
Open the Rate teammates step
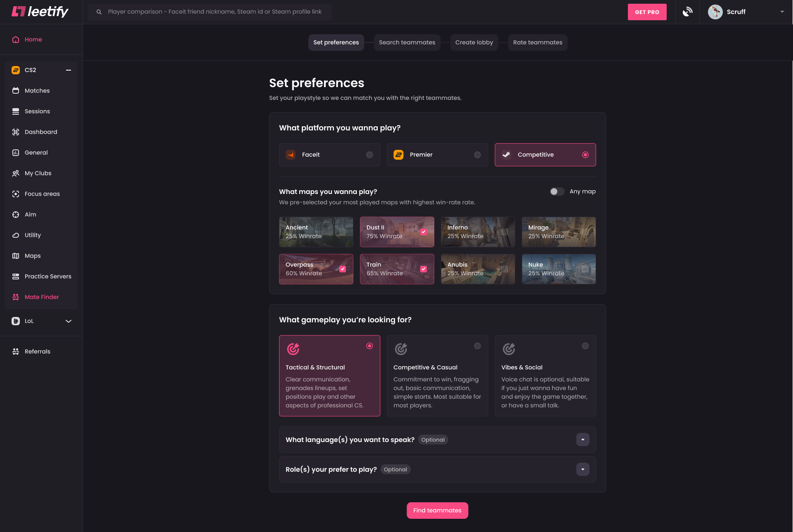(537, 42)
